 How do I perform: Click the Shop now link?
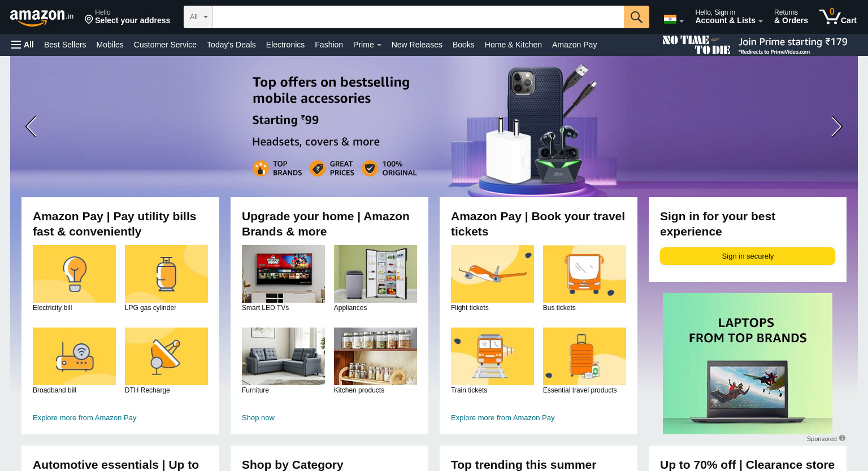[x=258, y=418]
